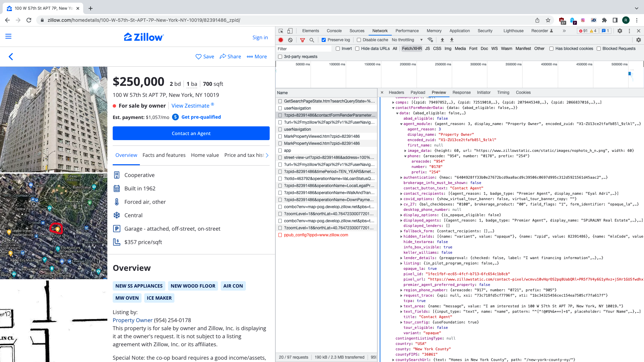Close the request details pane
Screen dimensions: 644x362
382,93
